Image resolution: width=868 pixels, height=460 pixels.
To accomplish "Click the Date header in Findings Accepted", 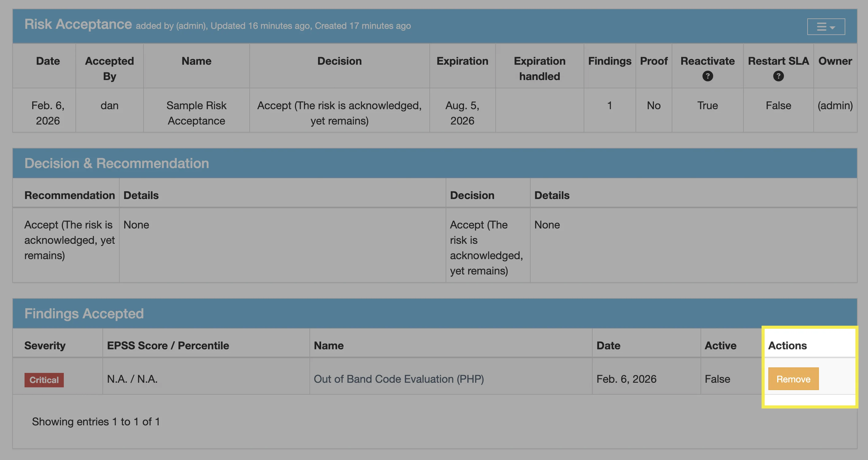I will click(x=608, y=345).
